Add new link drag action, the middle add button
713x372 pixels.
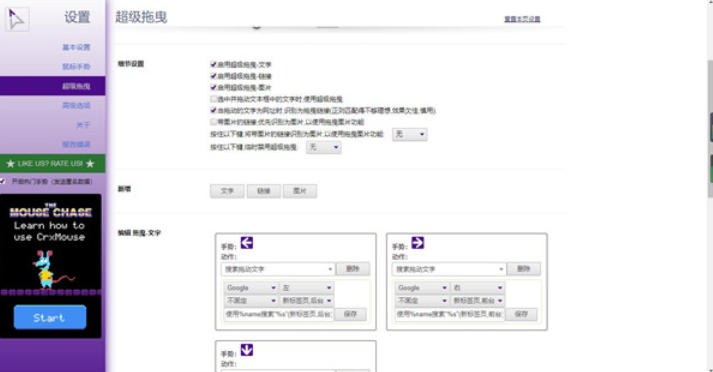tap(264, 191)
